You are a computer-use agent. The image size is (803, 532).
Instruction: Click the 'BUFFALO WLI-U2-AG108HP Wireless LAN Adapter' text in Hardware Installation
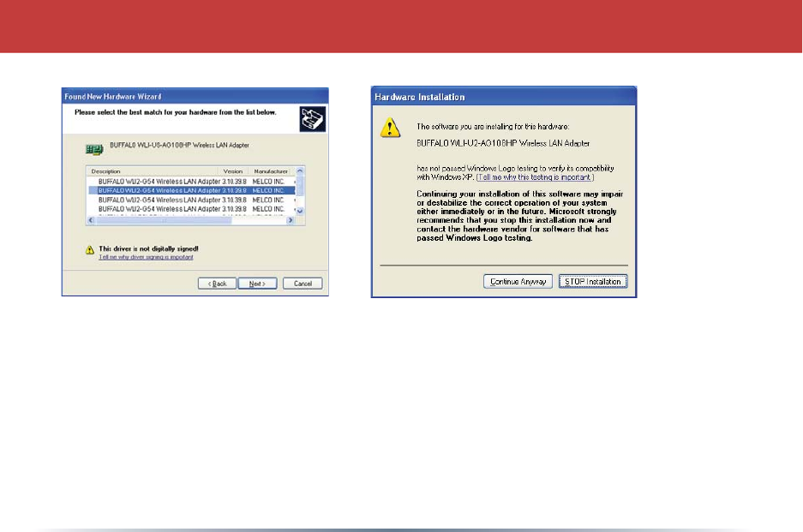coord(503,143)
